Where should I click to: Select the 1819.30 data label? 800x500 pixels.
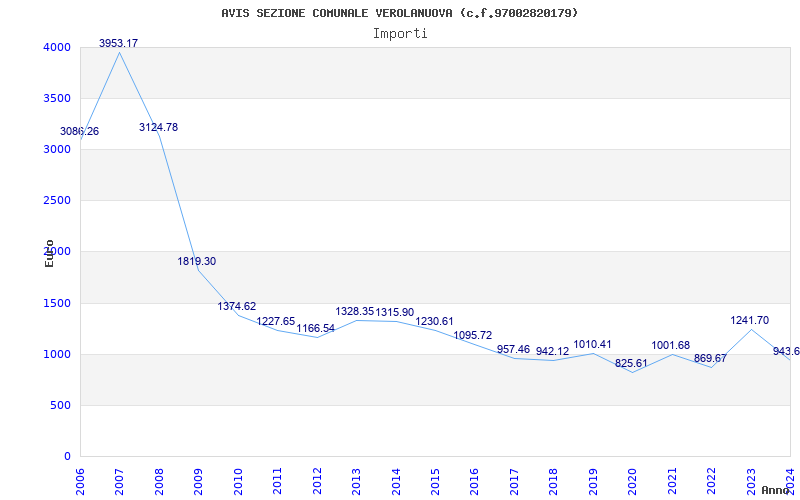[x=197, y=261]
